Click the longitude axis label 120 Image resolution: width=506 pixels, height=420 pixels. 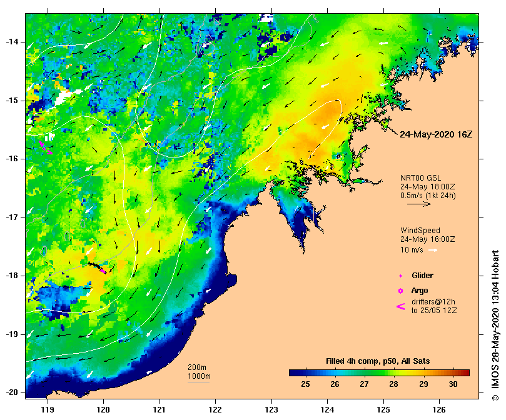pyautogui.click(x=103, y=409)
